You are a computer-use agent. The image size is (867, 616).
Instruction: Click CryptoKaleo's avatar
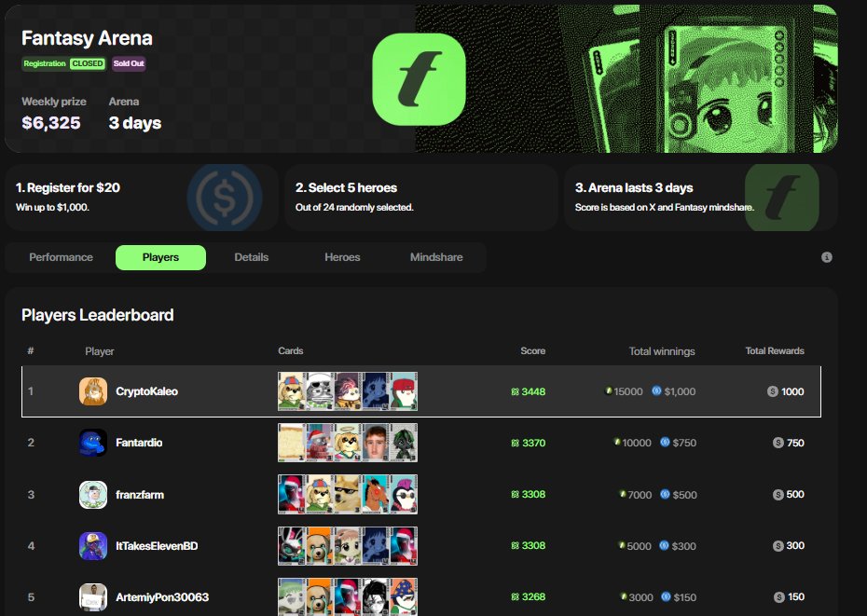(x=93, y=391)
